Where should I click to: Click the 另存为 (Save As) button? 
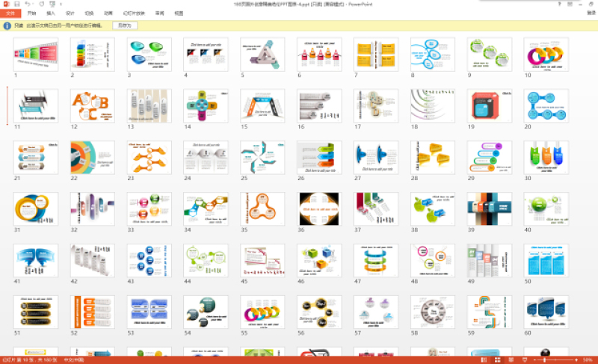coord(125,25)
